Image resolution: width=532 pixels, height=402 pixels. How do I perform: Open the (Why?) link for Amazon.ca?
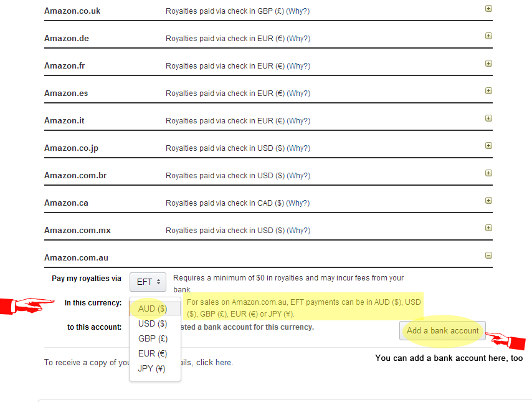coord(298,203)
